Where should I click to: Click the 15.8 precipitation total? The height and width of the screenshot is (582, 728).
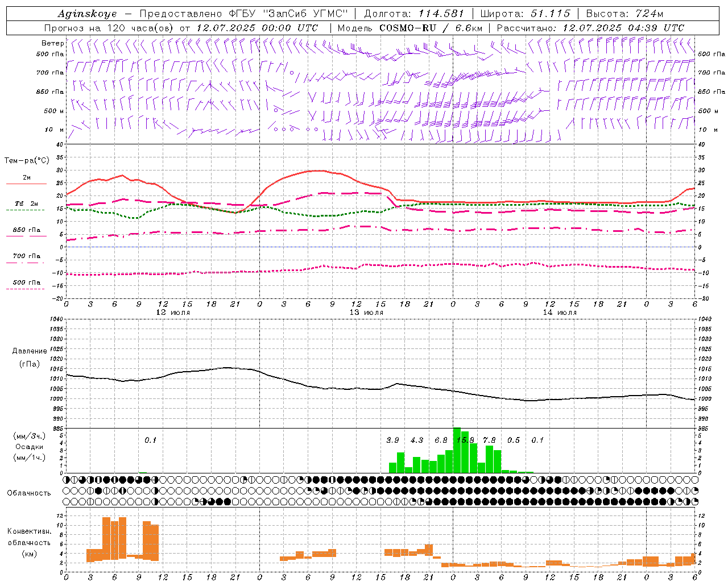point(465,440)
